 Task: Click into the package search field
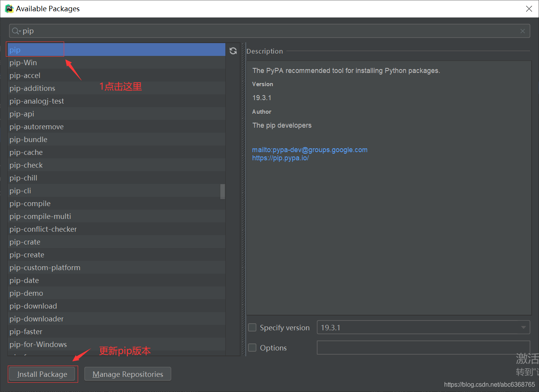point(268,31)
